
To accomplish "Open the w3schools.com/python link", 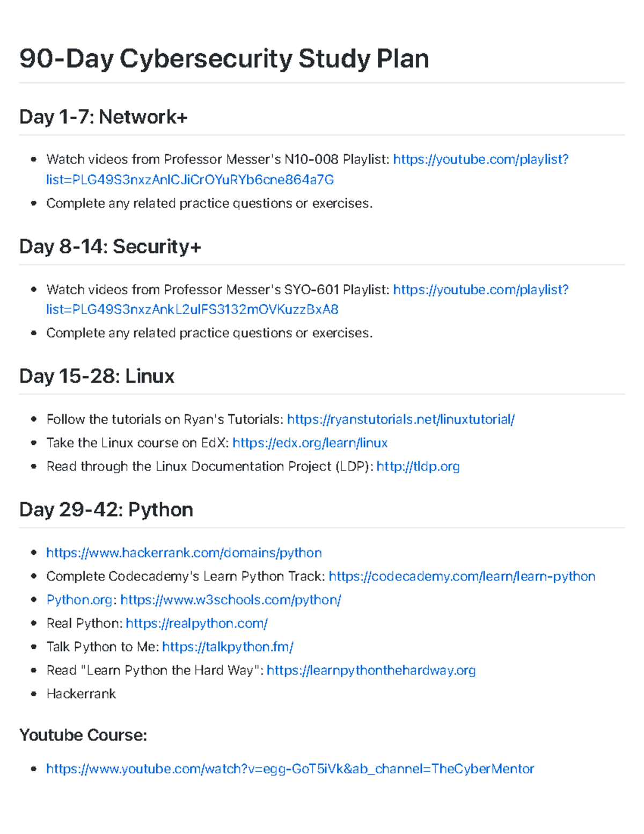I will 231,600.
